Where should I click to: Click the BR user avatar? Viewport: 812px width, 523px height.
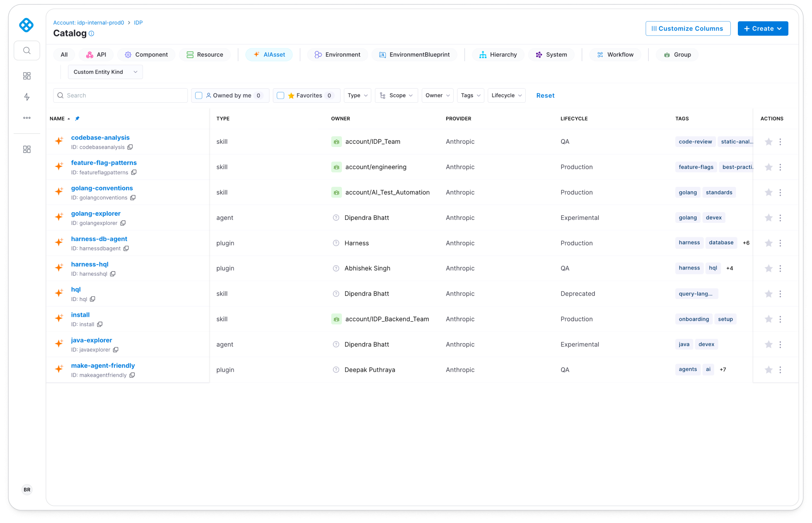coord(27,489)
